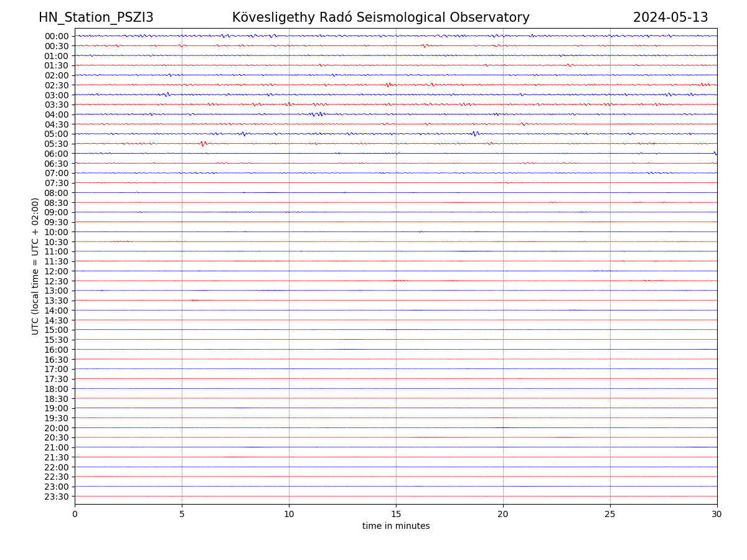Click the Kövesligethy Radó Seismological Observatory heading
The width and height of the screenshot is (747, 560).
pos(380,17)
